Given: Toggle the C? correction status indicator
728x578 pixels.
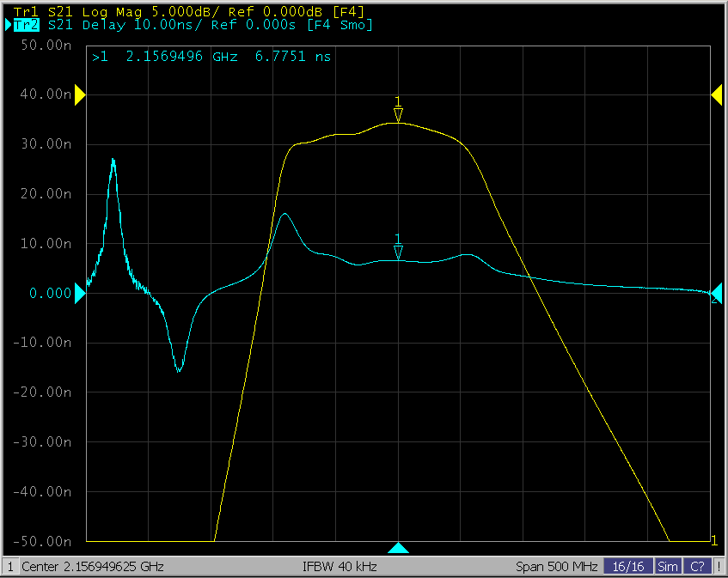Looking at the screenshot, I should point(698,567).
